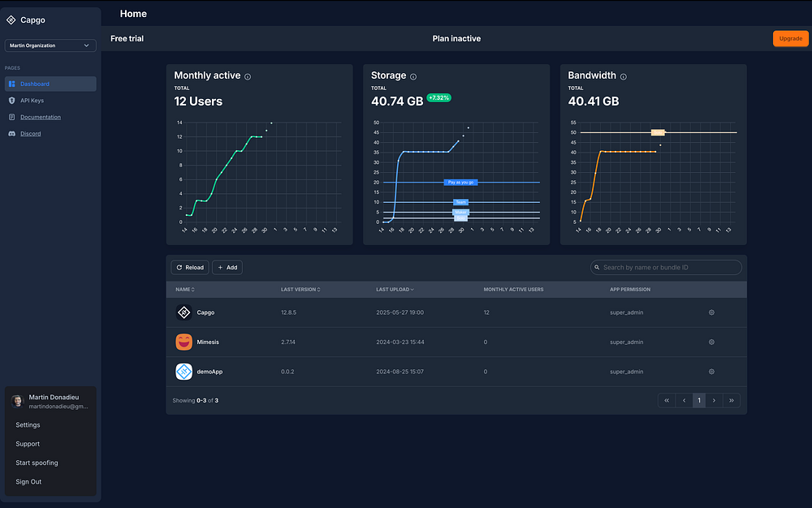Click the search magnifier icon
Image resolution: width=812 pixels, height=508 pixels.
tap(597, 268)
